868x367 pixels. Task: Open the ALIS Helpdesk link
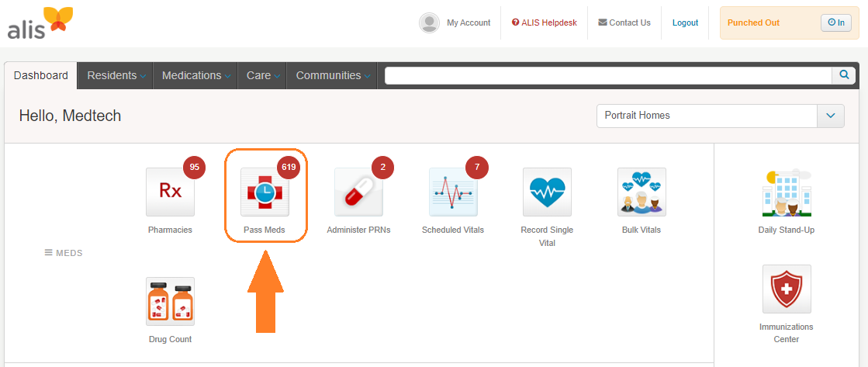coord(545,23)
